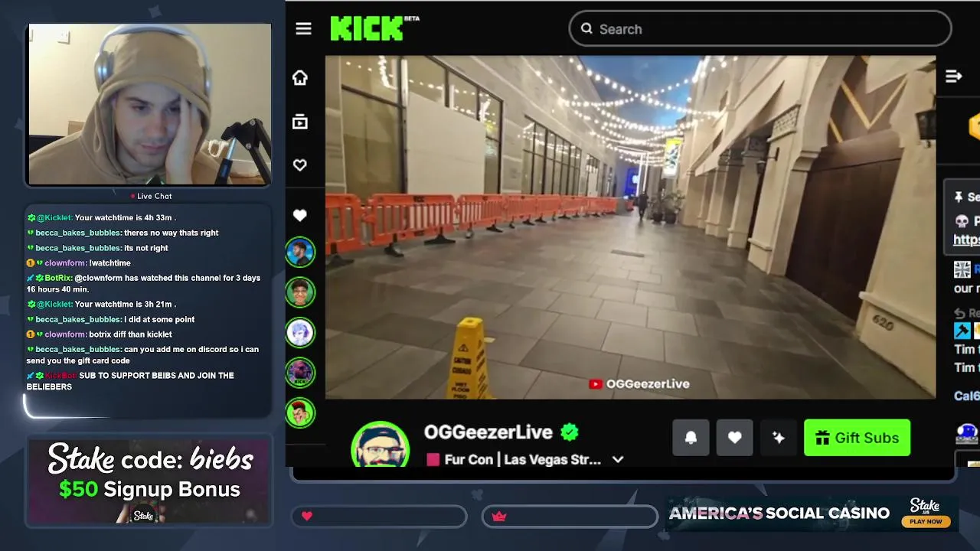The height and width of the screenshot is (551, 980).
Task: Click the pinned message pin icon
Action: 959,197
